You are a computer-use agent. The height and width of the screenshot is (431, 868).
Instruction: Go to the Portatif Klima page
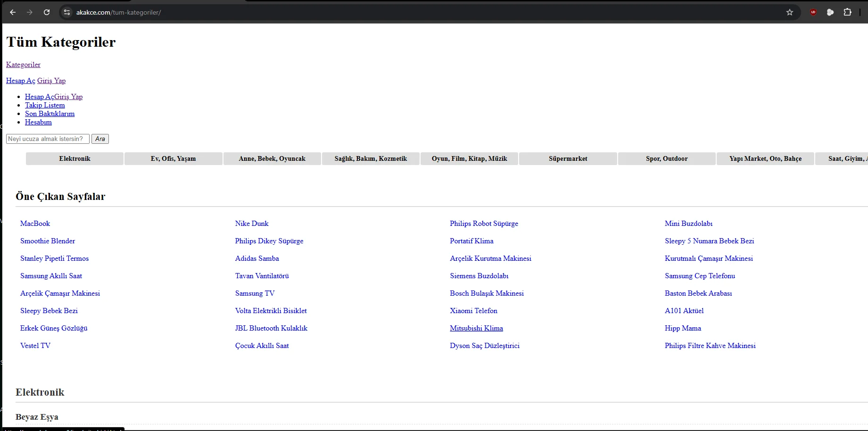click(x=471, y=241)
